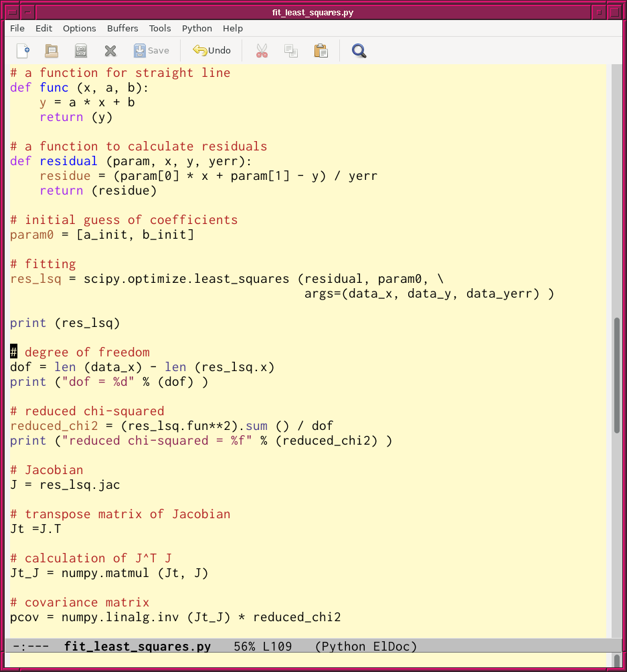The width and height of the screenshot is (627, 672).
Task: Expand the Python menu
Action: click(197, 28)
